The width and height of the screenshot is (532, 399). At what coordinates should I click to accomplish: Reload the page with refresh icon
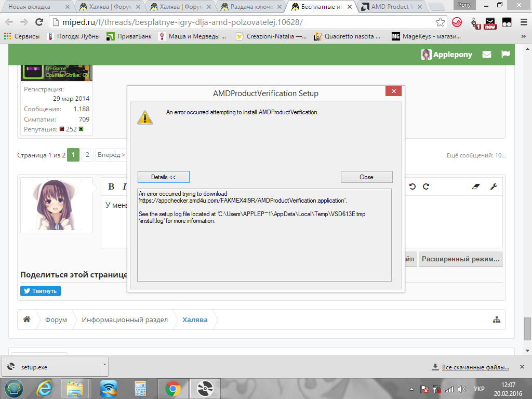coord(39,22)
